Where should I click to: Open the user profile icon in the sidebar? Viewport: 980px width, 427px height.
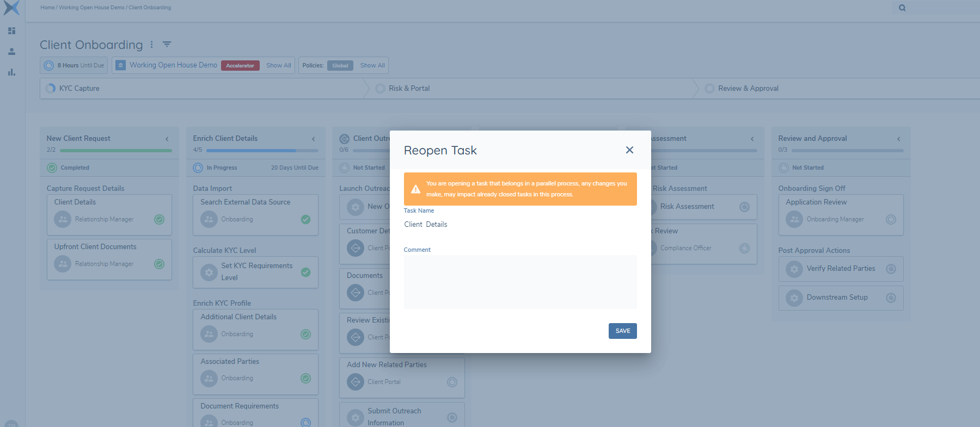(x=11, y=52)
